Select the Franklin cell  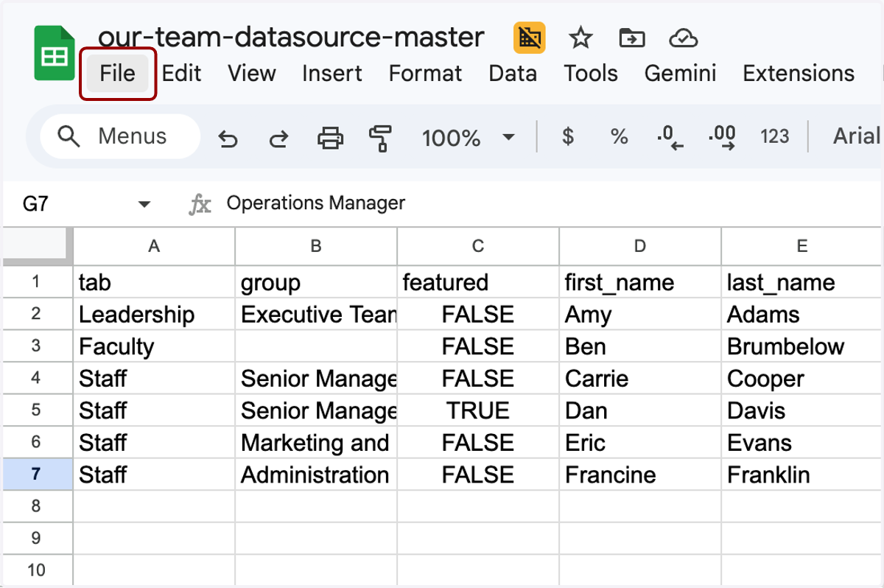802,475
